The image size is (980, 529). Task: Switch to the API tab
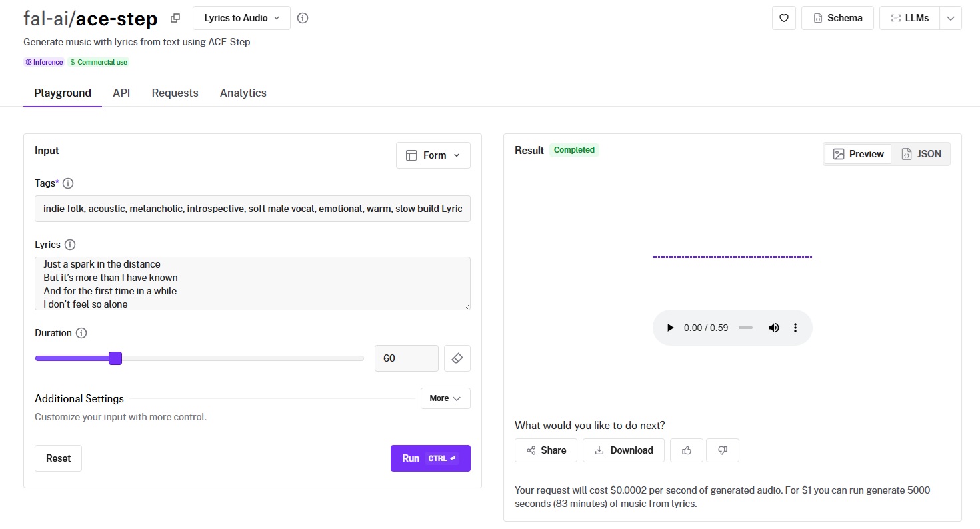121,93
